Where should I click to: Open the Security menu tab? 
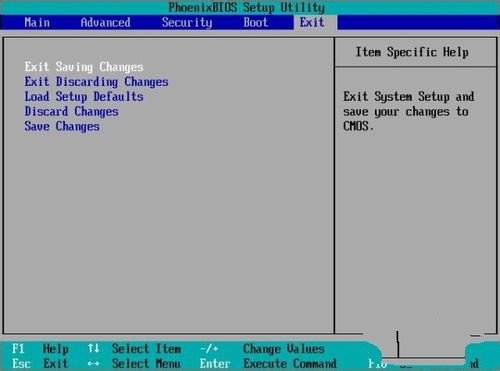click(187, 22)
